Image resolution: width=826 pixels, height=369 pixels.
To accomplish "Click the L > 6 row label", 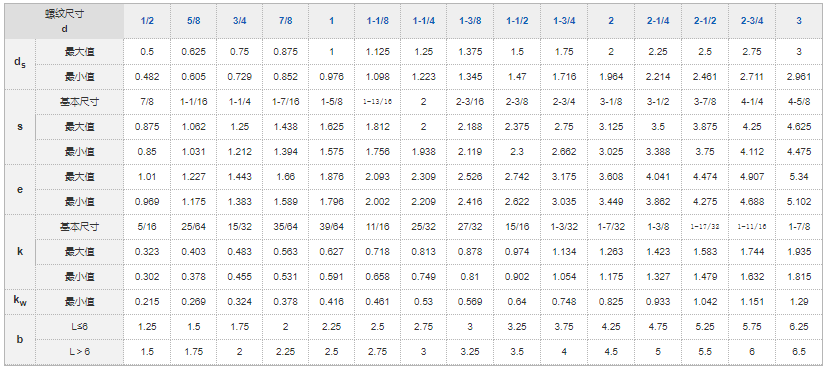I will pyautogui.click(x=80, y=352).
